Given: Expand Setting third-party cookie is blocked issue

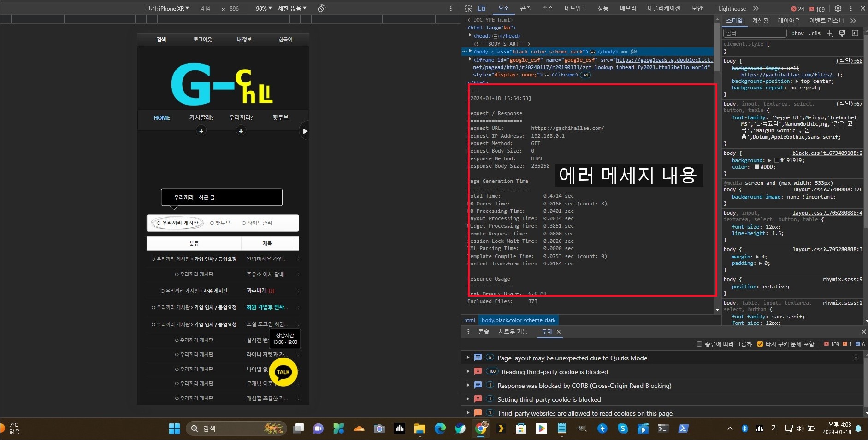Looking at the screenshot, I should pos(468,399).
